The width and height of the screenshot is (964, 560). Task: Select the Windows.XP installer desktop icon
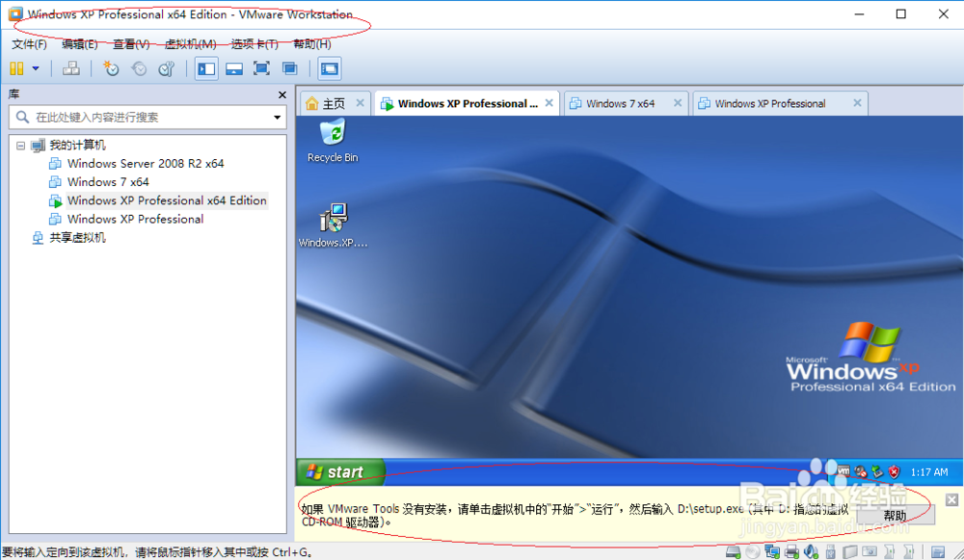coord(333,225)
